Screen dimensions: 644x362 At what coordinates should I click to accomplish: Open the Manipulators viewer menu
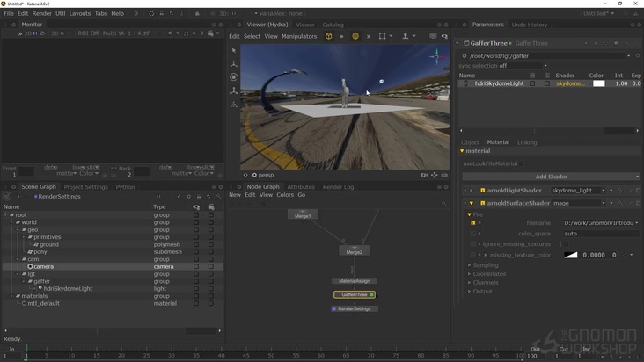(x=299, y=36)
